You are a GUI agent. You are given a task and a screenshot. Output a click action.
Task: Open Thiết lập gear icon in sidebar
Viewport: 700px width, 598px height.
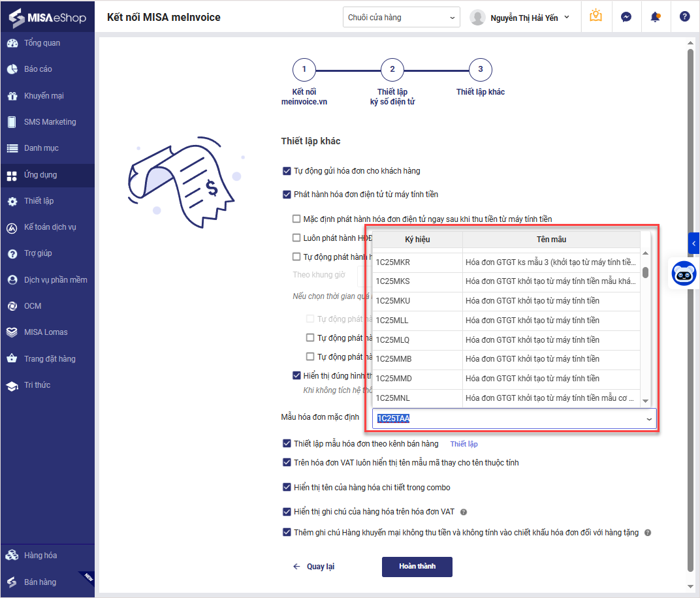click(12, 201)
